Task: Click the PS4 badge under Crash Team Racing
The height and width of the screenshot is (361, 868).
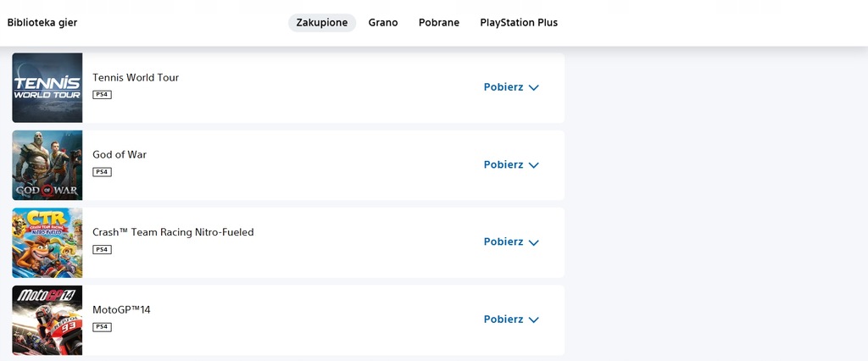Action: (x=102, y=250)
